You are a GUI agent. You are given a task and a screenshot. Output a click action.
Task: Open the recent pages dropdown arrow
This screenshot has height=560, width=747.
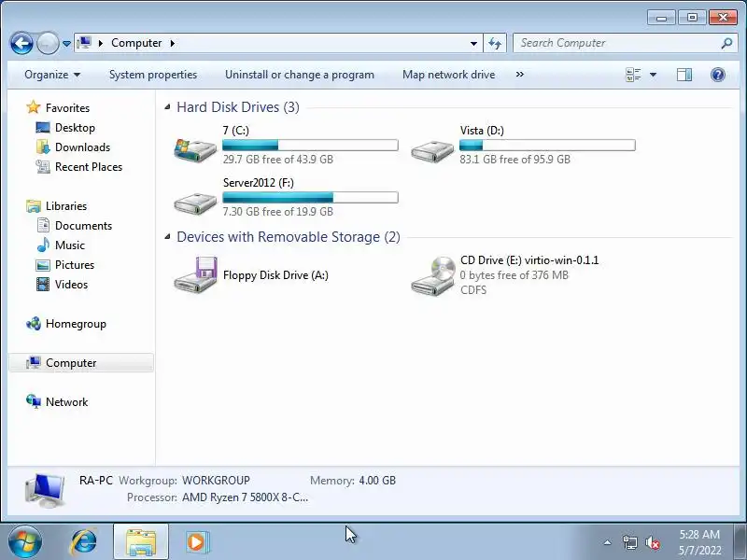tap(66, 44)
